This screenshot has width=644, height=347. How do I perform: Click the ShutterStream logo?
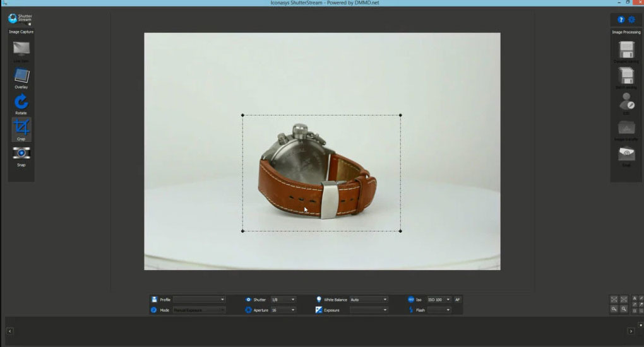coord(20,18)
